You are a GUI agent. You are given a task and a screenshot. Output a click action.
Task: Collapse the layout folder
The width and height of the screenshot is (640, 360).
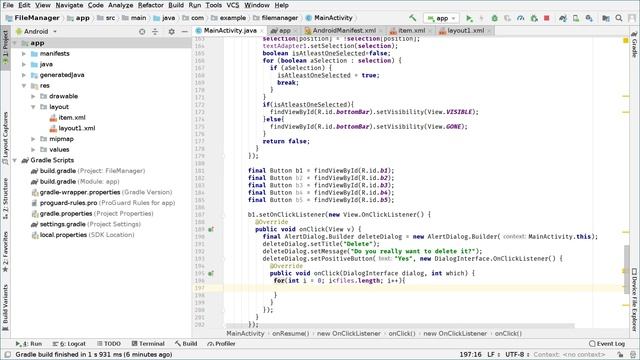click(x=33, y=107)
